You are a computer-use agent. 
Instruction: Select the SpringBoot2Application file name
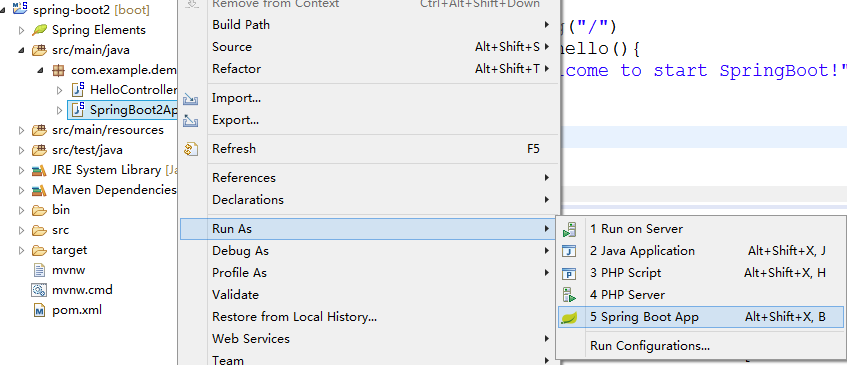tap(133, 110)
